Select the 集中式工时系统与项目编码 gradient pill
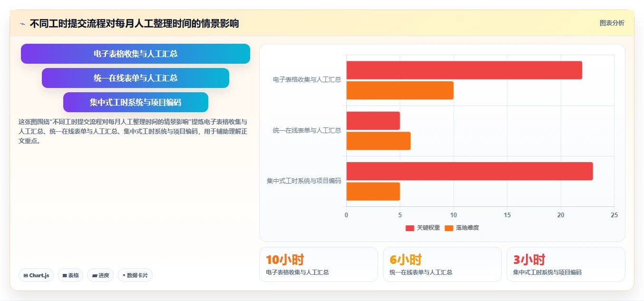Screen dimensions: 644x301 pyautogui.click(x=136, y=102)
